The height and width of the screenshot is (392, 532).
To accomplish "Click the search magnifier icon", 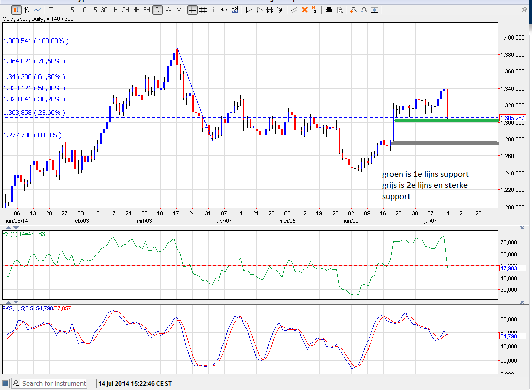I will [x=16, y=383].
